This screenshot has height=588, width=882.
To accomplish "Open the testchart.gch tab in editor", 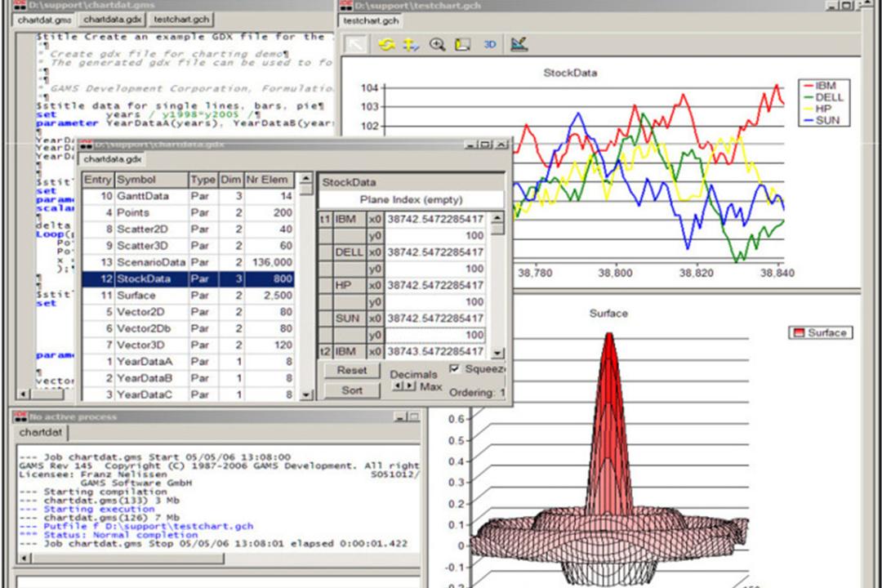I will pyautogui.click(x=181, y=20).
